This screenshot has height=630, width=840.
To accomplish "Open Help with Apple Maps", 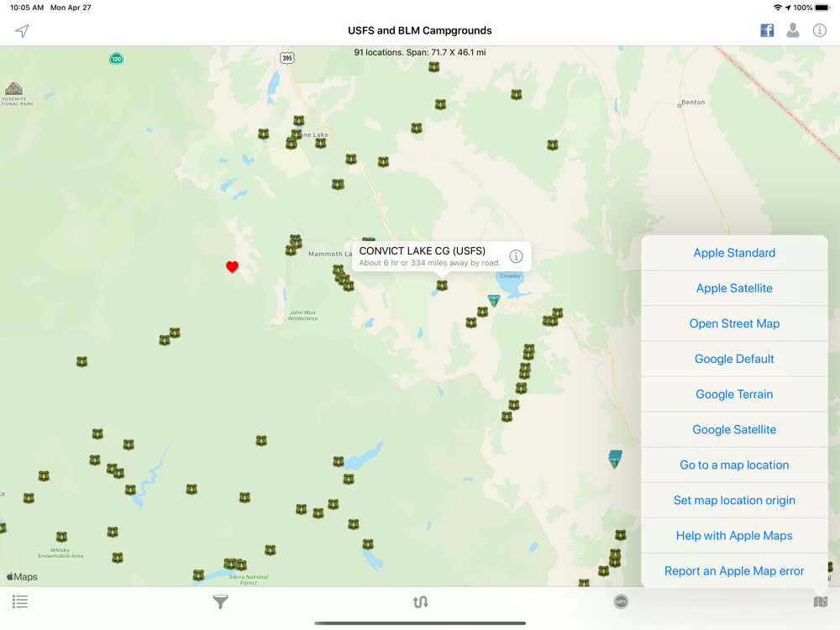I will (x=734, y=536).
